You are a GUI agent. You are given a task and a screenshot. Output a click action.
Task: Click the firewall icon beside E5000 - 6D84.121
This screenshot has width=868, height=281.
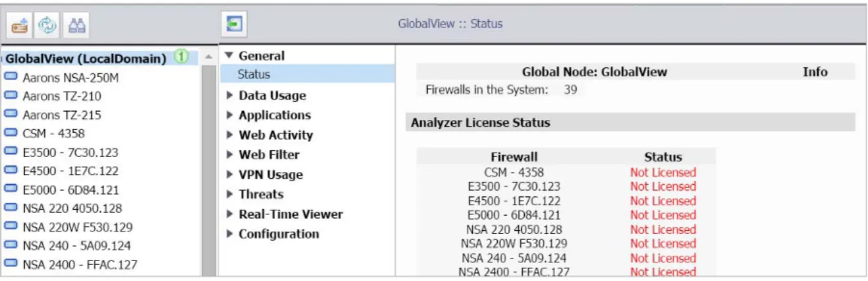[x=10, y=189]
